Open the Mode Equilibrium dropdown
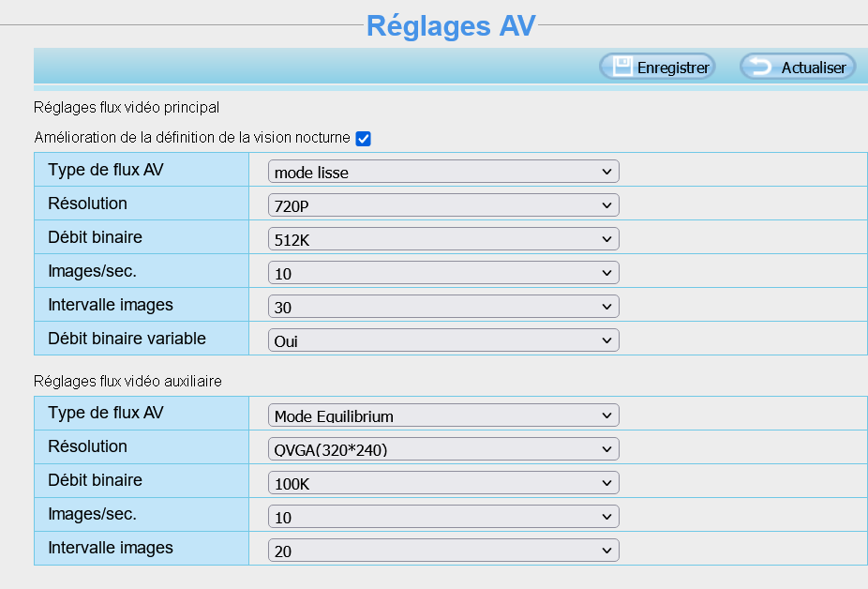This screenshot has height=589, width=868. (443, 415)
